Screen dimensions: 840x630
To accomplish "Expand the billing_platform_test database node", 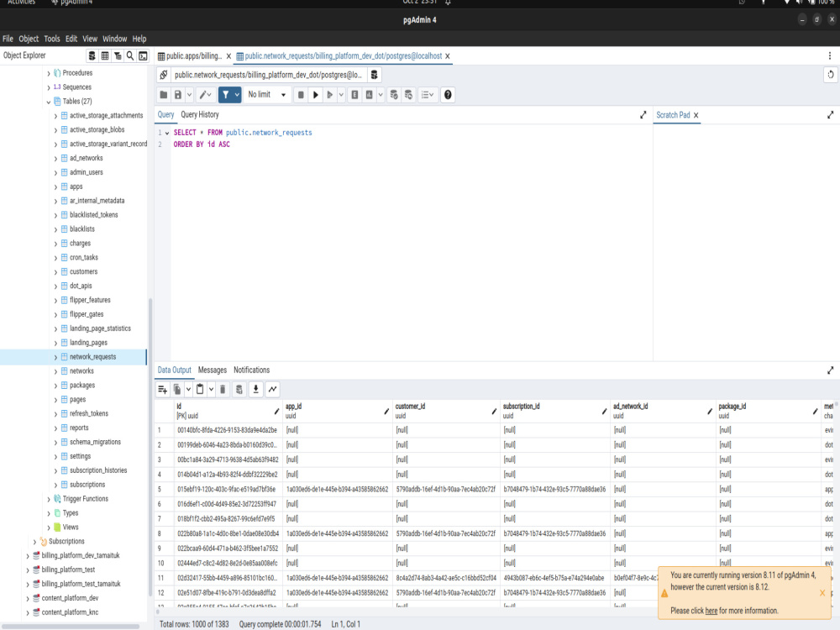I will 28,570.
